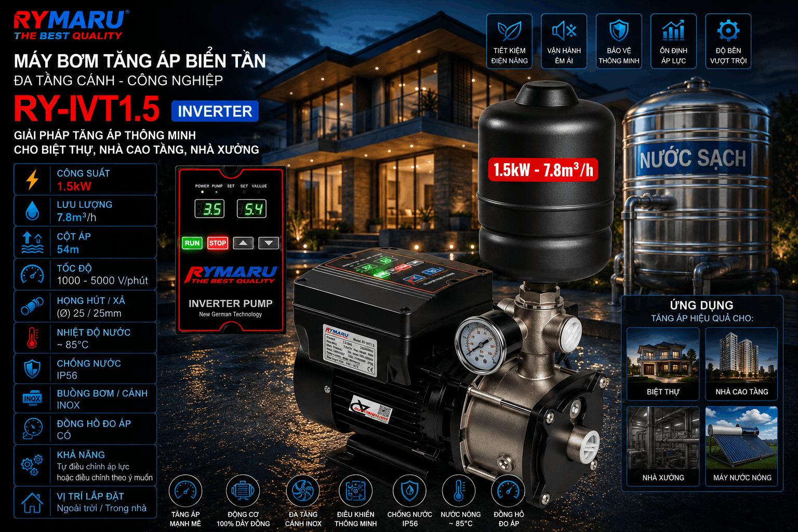Click the line GIẢI PHÁP TĂNG ÁP THÔNG MINH
The height and width of the screenshot is (532, 798).
pos(105,135)
